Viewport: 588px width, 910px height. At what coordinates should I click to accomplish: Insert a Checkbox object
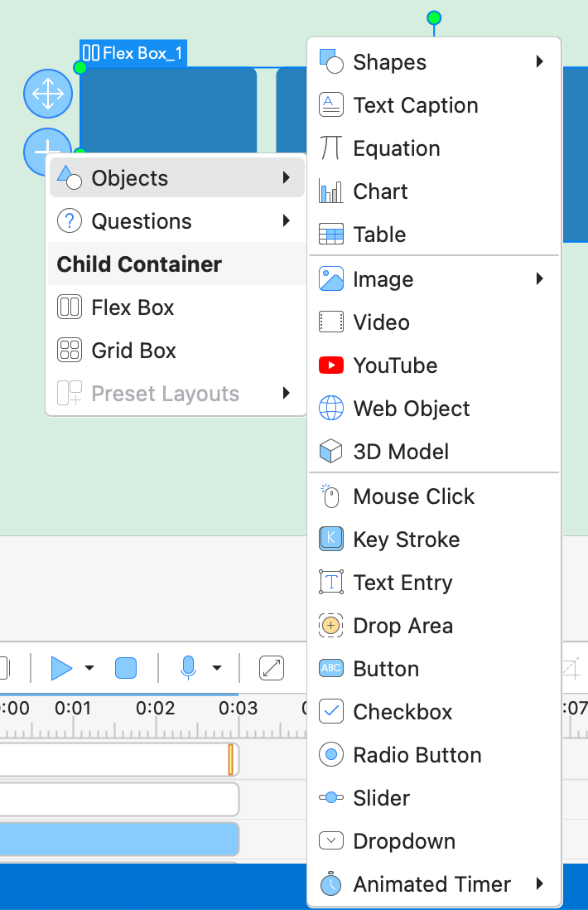pyautogui.click(x=402, y=712)
